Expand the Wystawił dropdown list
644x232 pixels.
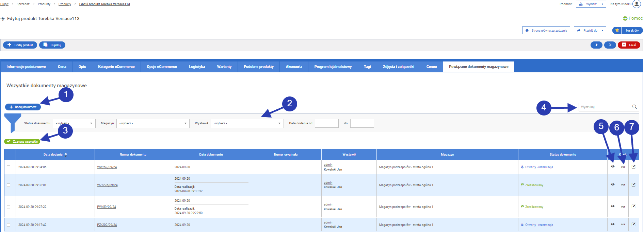[247, 123]
